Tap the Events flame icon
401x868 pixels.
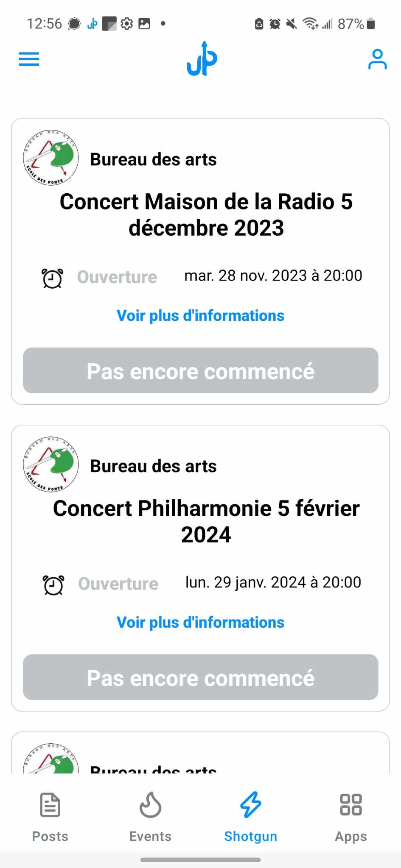pos(150,804)
